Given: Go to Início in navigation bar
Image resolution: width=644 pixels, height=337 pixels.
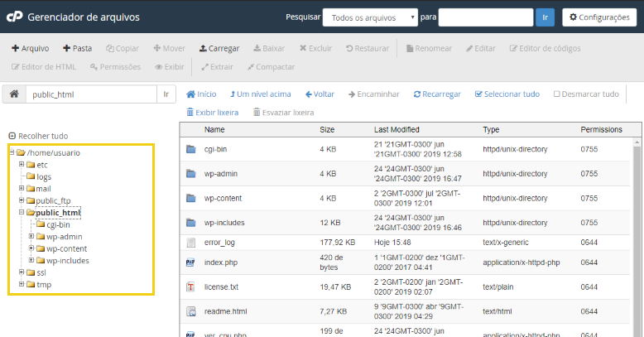Looking at the screenshot, I should point(201,94).
